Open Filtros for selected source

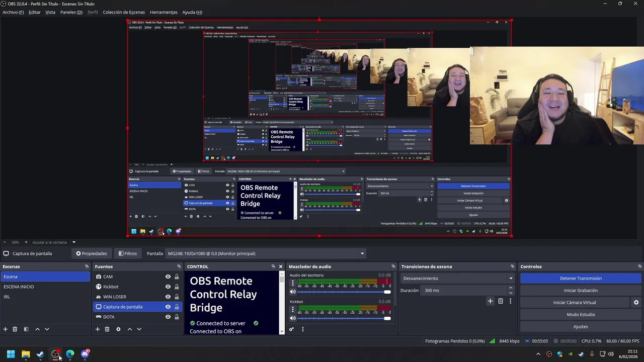click(x=127, y=253)
